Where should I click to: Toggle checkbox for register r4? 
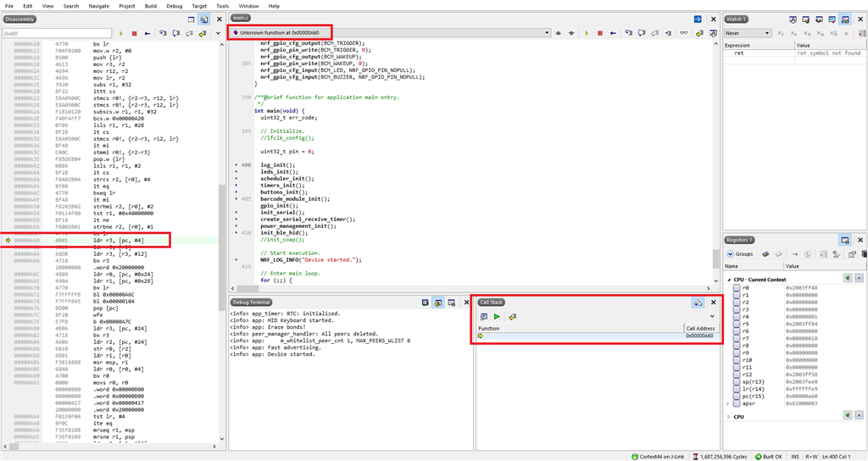point(737,317)
